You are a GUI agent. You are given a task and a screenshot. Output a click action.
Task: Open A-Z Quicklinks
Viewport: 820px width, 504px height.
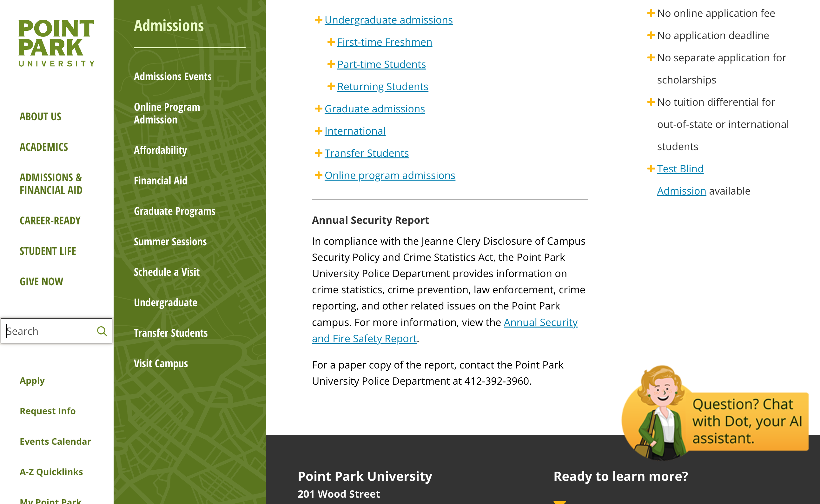click(51, 472)
